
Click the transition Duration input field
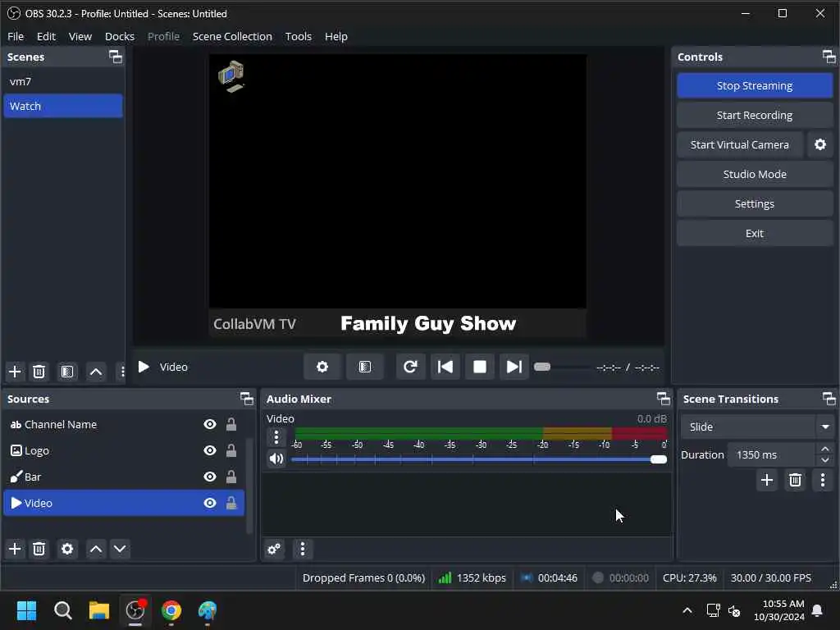(x=771, y=454)
